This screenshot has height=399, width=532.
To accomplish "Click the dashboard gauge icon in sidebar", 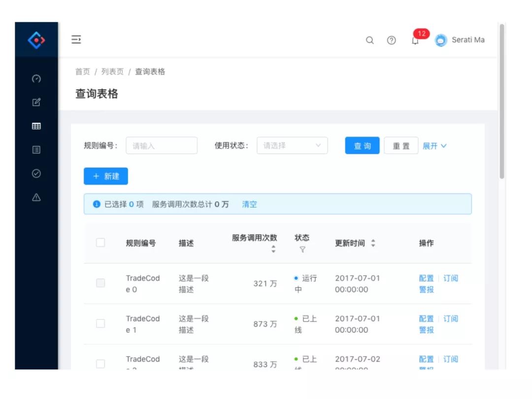I will click(36, 79).
